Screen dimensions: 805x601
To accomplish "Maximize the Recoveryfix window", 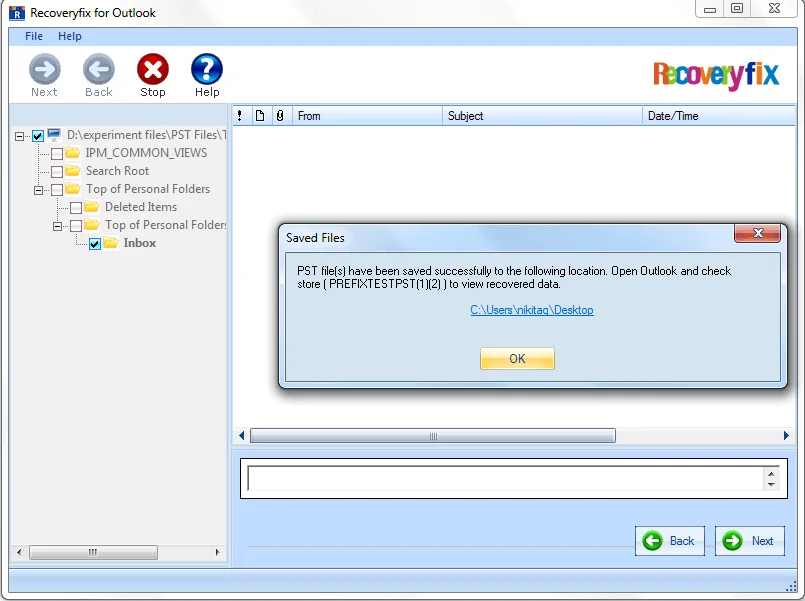I will tap(737, 9).
